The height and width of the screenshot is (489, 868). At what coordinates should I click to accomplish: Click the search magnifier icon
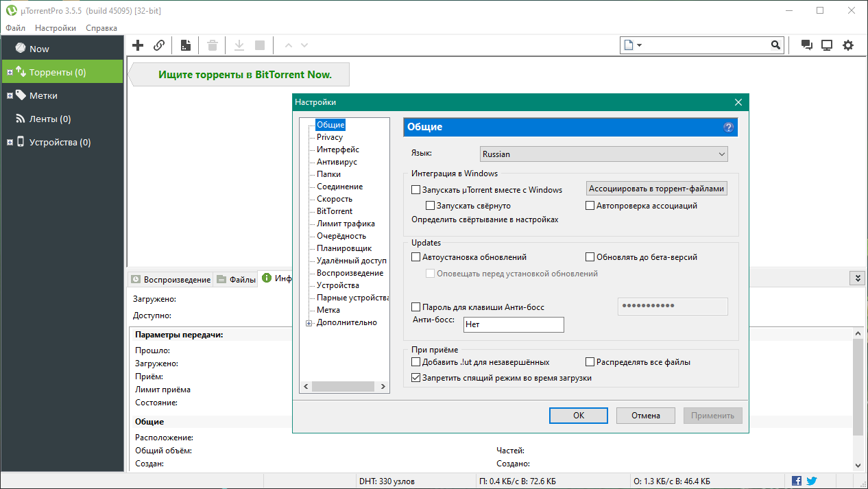[775, 45]
